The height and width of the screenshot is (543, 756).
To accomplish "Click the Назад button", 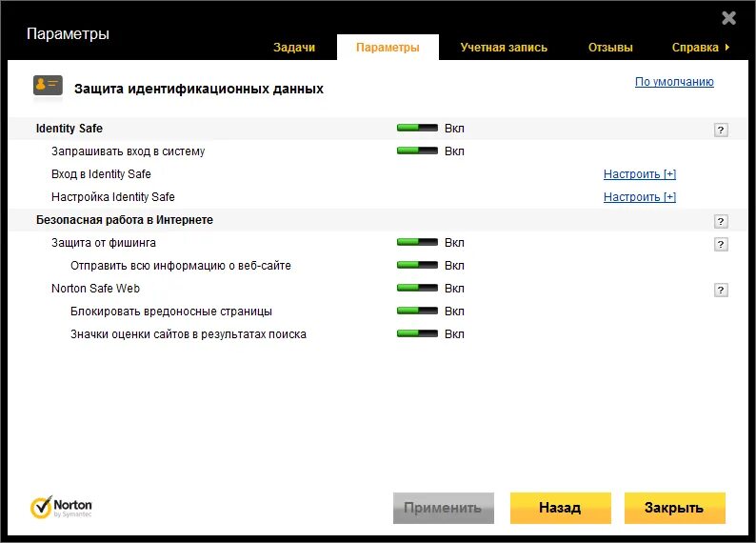I will pyautogui.click(x=560, y=508).
